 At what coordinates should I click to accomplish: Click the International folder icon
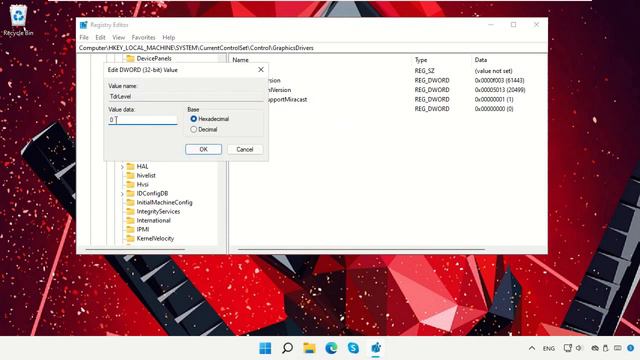point(131,220)
